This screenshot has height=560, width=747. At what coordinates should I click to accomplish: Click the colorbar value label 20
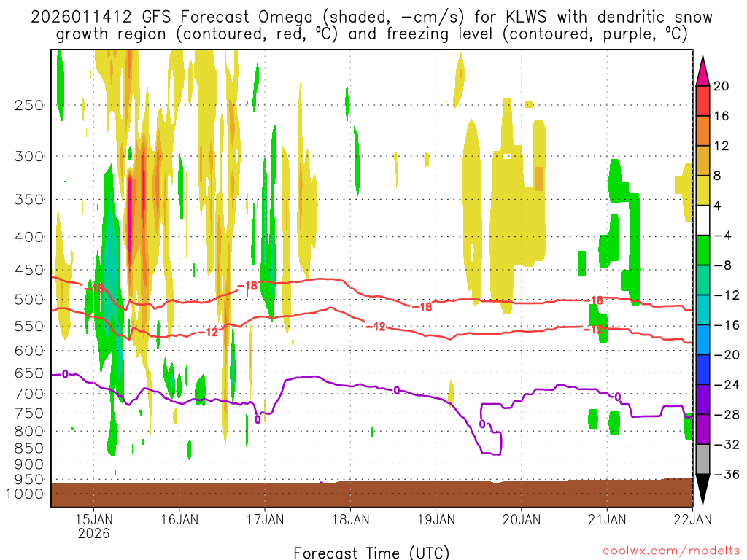(721, 86)
